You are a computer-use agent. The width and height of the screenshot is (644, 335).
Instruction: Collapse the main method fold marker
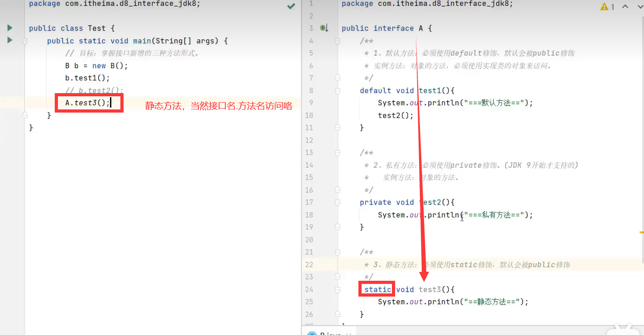(x=25, y=41)
